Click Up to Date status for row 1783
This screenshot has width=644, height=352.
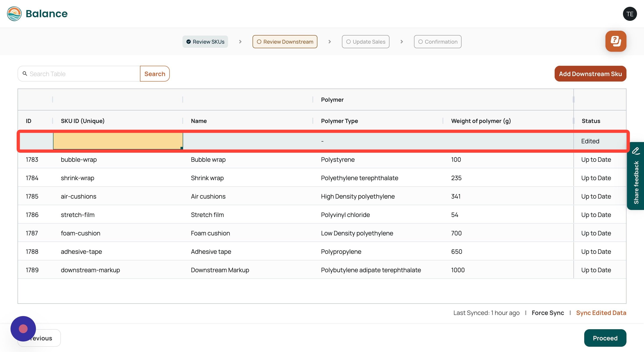click(600, 159)
